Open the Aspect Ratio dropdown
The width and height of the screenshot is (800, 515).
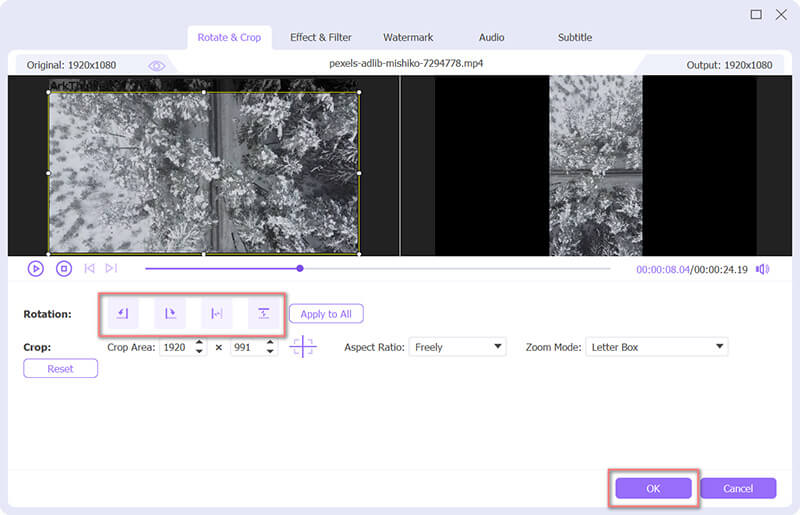457,347
